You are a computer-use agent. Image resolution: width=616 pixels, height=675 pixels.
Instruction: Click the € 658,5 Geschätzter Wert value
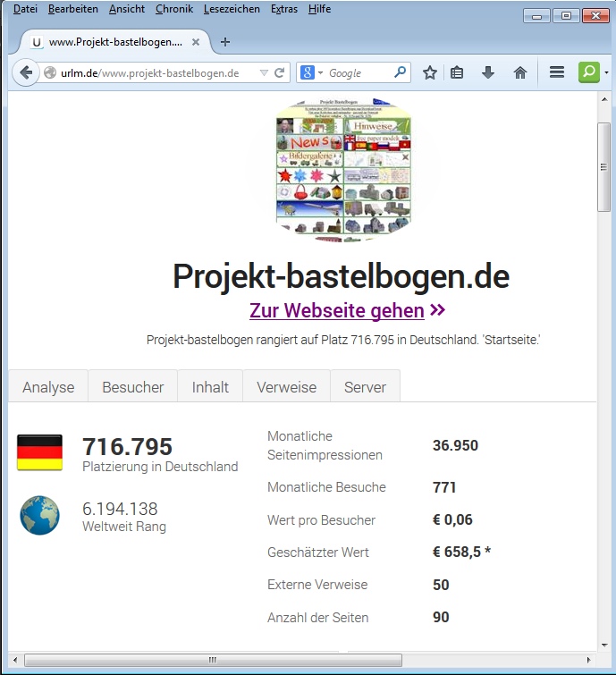point(461,552)
